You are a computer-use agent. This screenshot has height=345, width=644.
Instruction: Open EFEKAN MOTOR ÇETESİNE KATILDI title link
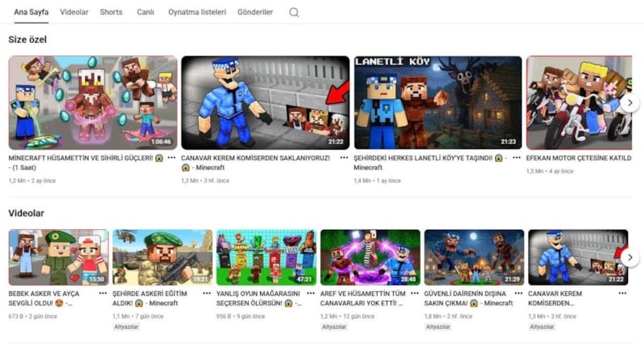(578, 158)
